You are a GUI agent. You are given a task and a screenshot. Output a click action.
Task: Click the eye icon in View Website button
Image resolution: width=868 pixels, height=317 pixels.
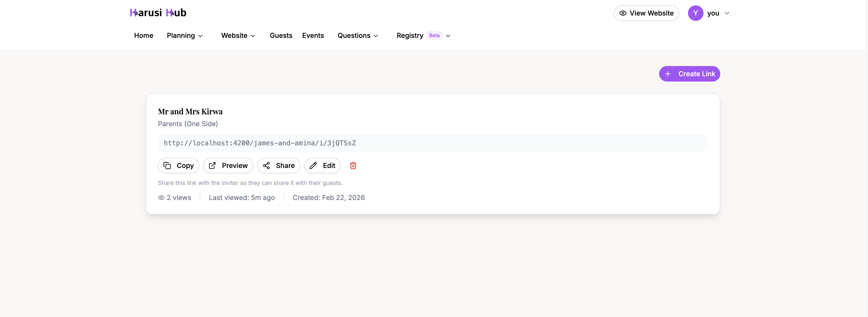pyautogui.click(x=623, y=13)
